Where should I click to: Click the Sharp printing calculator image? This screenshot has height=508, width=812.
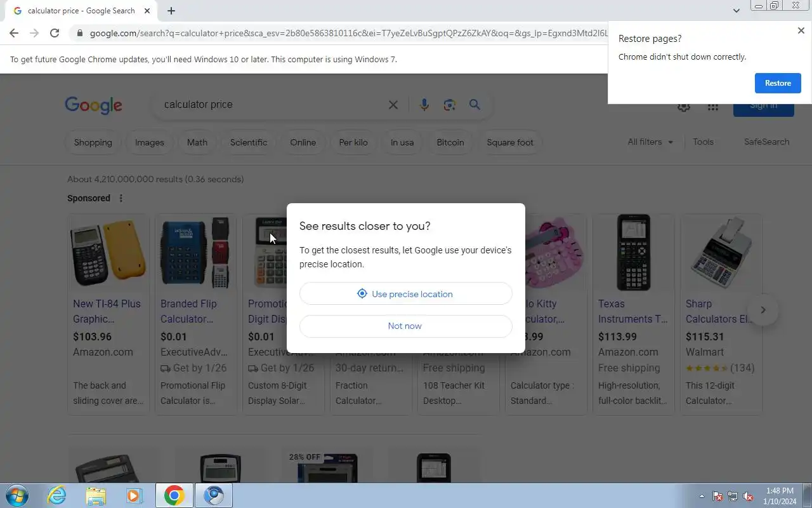tap(721, 253)
